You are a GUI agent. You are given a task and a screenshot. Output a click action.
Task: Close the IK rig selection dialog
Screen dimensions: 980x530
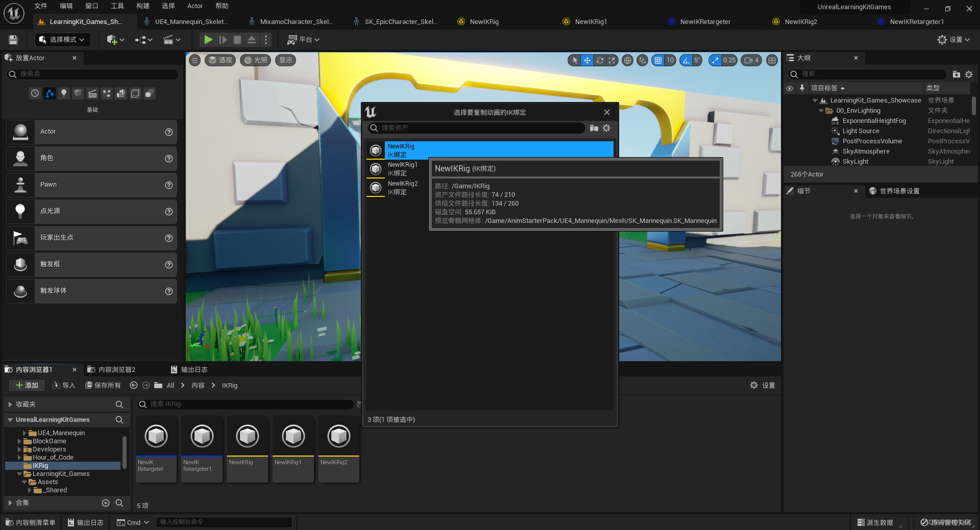click(x=607, y=112)
